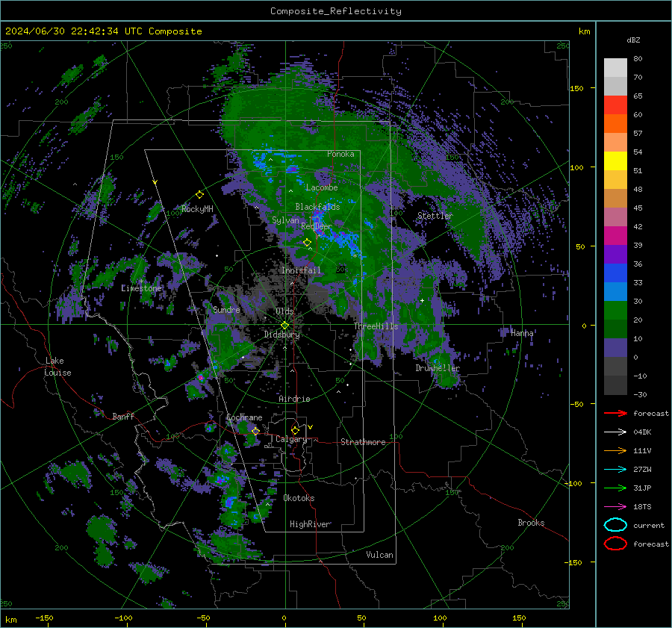Click the bright green 20-30 dBZ swatch
Screen dimensions: 672x628
click(x=615, y=311)
